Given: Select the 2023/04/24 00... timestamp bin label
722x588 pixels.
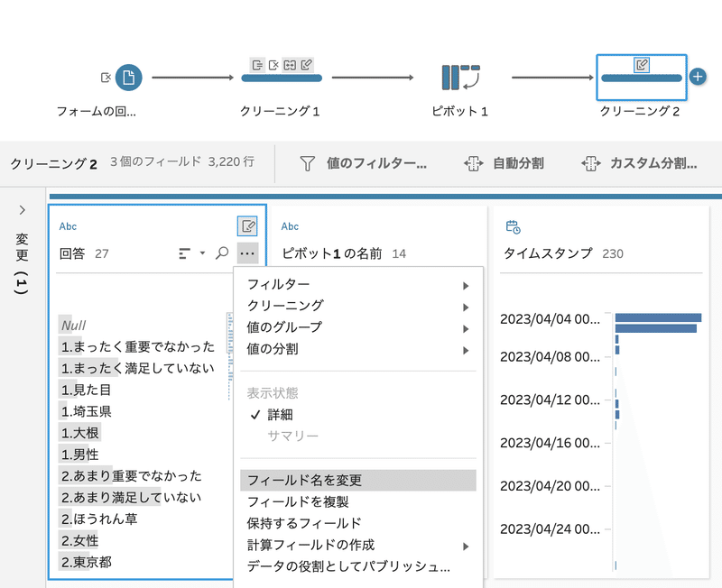Looking at the screenshot, I should [550, 529].
